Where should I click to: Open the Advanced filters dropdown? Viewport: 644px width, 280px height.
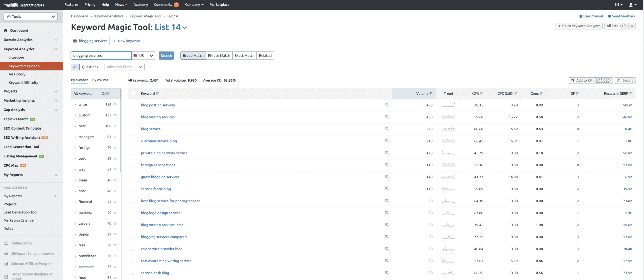tap(125, 67)
